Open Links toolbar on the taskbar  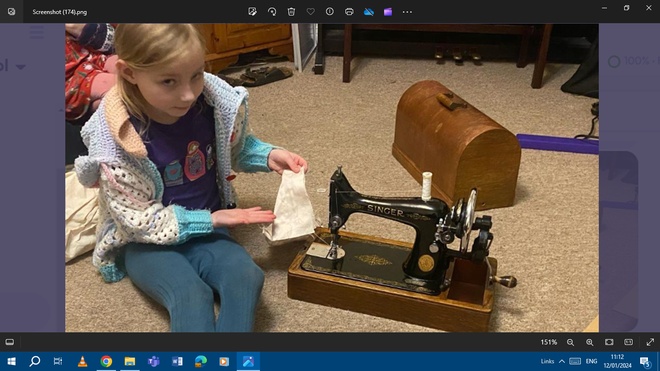(x=547, y=361)
